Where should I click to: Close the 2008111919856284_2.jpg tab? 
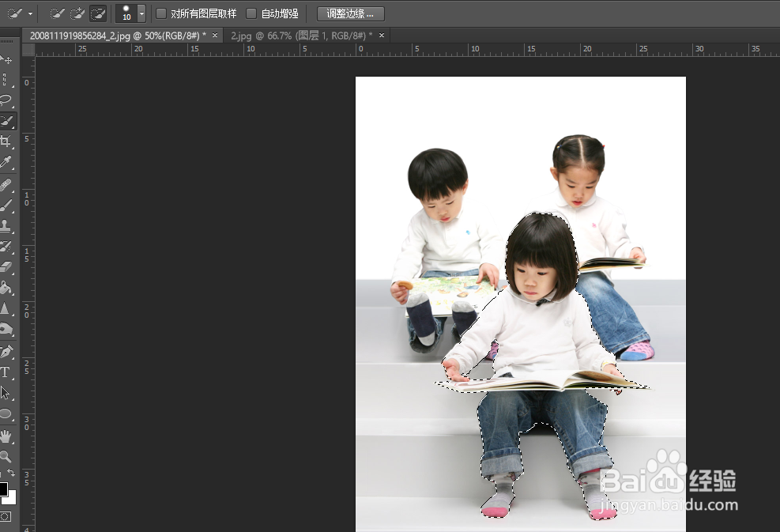click(215, 36)
